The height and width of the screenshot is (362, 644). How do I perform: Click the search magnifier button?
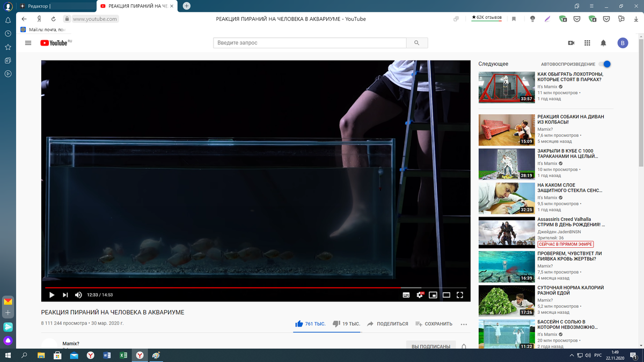coord(417,43)
